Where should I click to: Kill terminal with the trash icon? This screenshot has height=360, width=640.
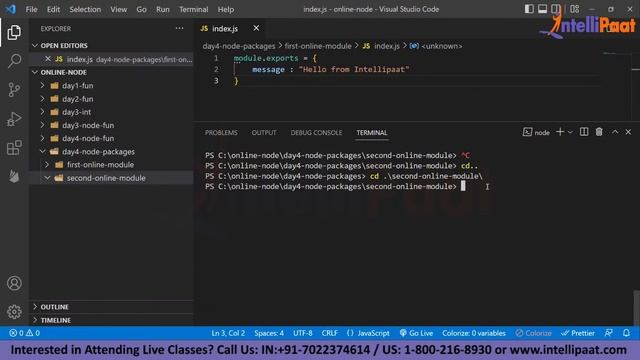[599, 132]
